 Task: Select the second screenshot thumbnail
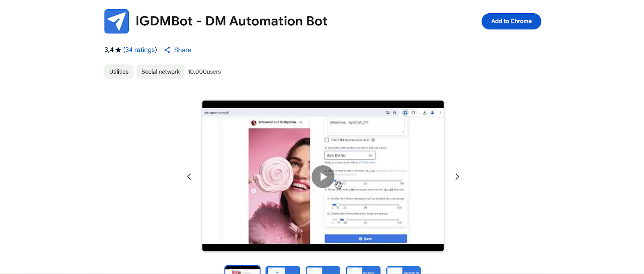click(283, 270)
